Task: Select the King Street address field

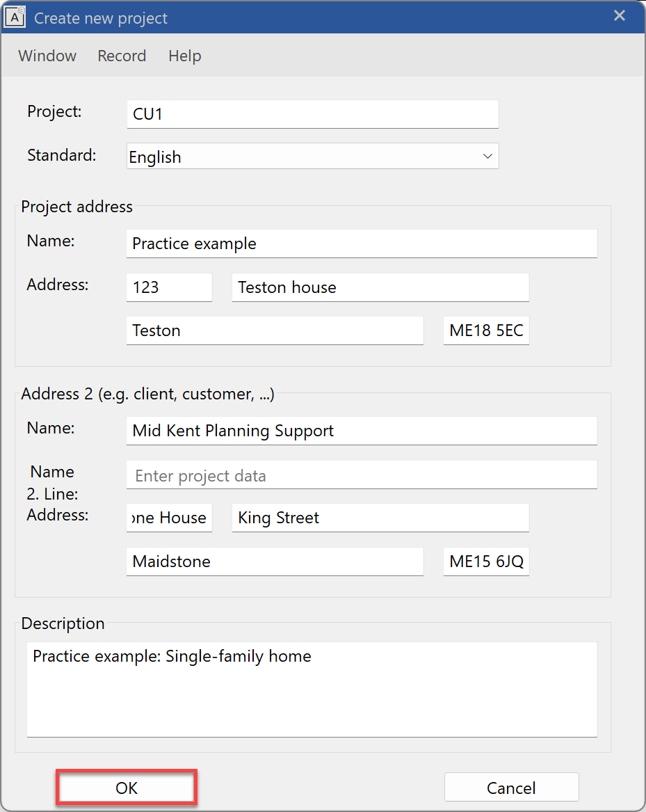Action: (380, 518)
